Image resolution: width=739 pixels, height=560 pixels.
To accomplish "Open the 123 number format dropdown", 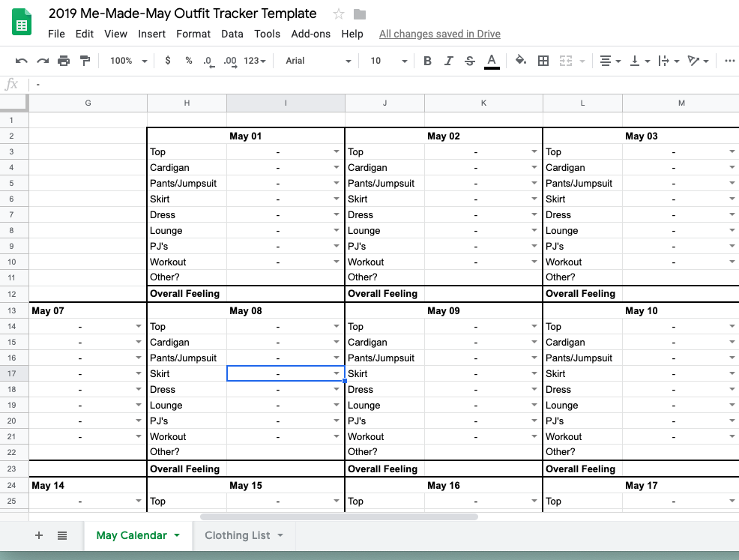I will click(x=255, y=61).
